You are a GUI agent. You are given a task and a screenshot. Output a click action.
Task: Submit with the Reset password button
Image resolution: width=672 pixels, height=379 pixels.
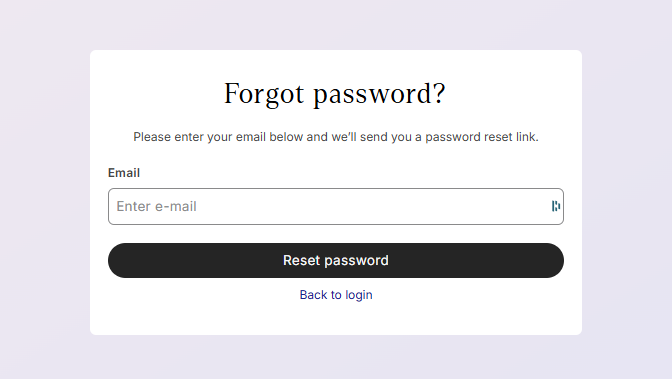coord(336,260)
